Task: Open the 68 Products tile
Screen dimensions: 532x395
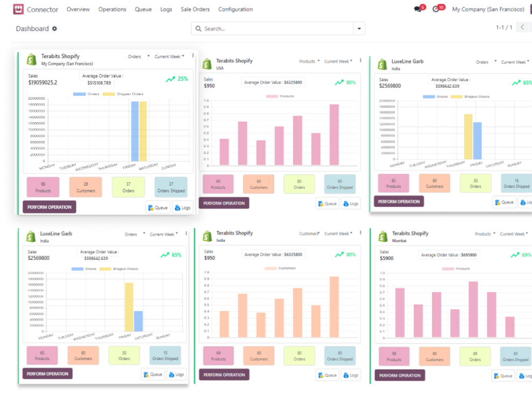Action: 43,187
